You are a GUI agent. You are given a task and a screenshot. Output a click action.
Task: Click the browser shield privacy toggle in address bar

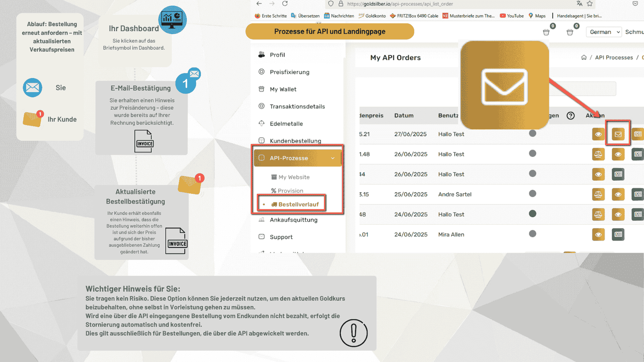pyautogui.click(x=330, y=4)
